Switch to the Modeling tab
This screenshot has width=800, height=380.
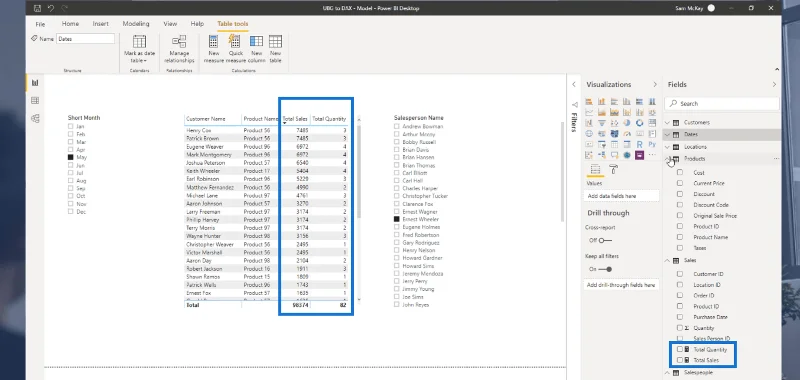(x=136, y=24)
